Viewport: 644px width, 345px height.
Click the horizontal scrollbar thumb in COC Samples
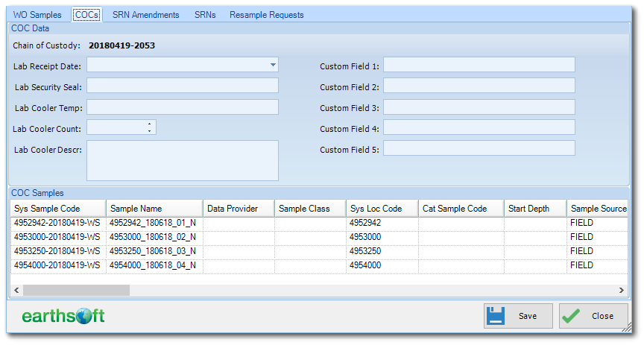[75, 291]
